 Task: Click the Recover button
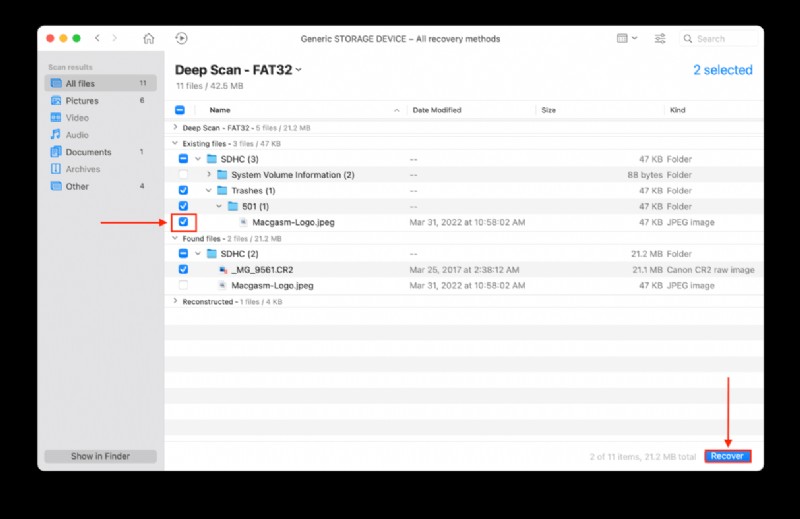(728, 456)
